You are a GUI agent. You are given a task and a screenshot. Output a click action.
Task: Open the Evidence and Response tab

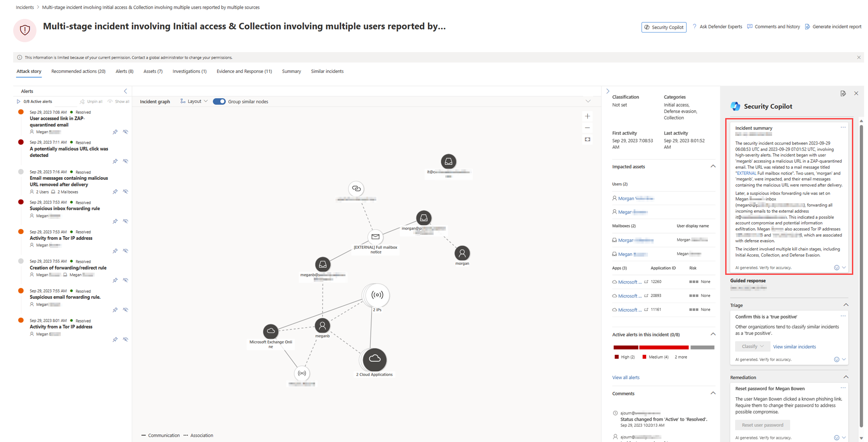click(x=244, y=72)
